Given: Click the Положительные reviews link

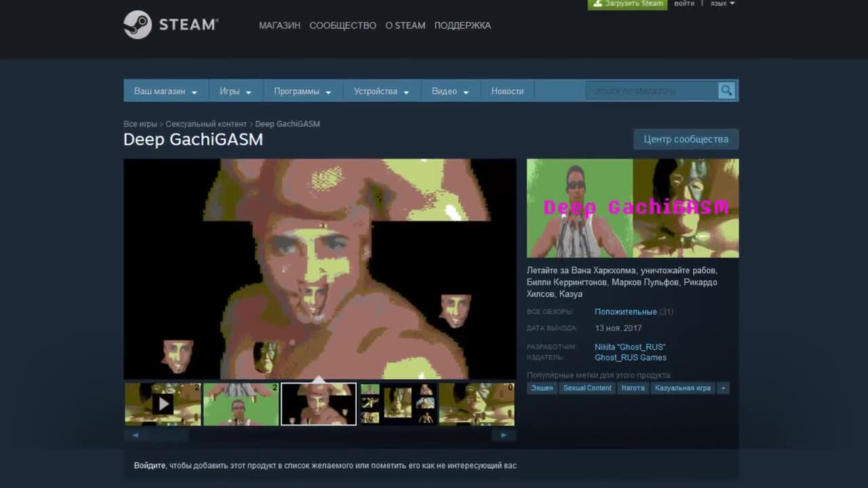Looking at the screenshot, I should [x=625, y=312].
